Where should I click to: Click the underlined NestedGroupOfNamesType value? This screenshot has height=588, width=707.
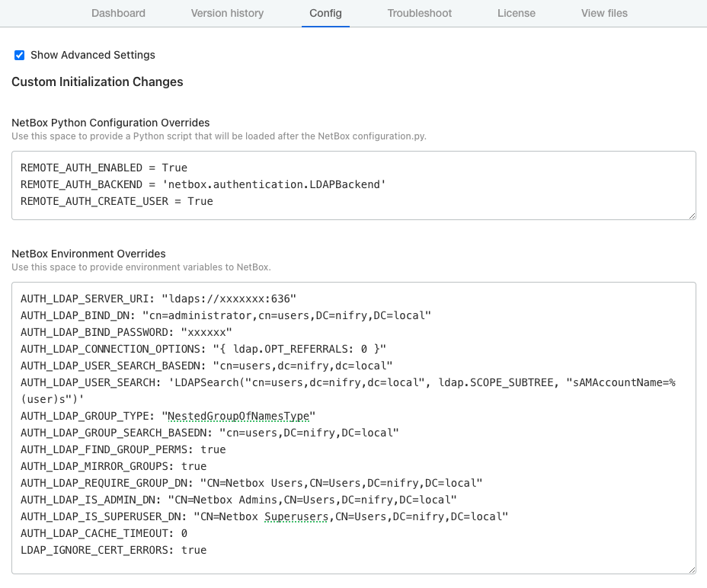pyautogui.click(x=238, y=416)
